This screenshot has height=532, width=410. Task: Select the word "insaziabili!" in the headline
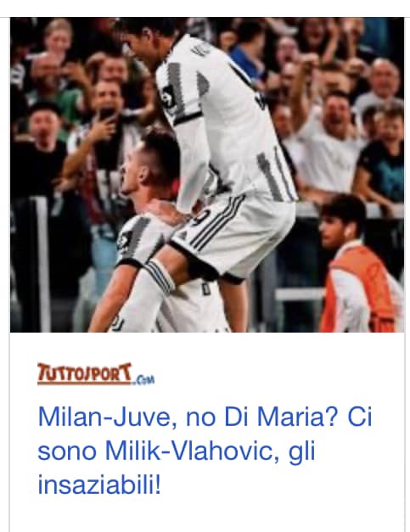pos(99,484)
